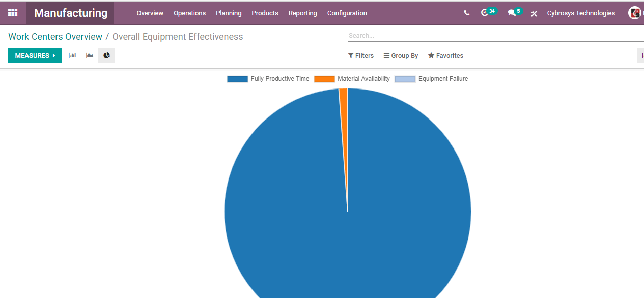Toggle Fully Productive Time legend entry
This screenshot has width=644, height=298.
click(x=268, y=79)
